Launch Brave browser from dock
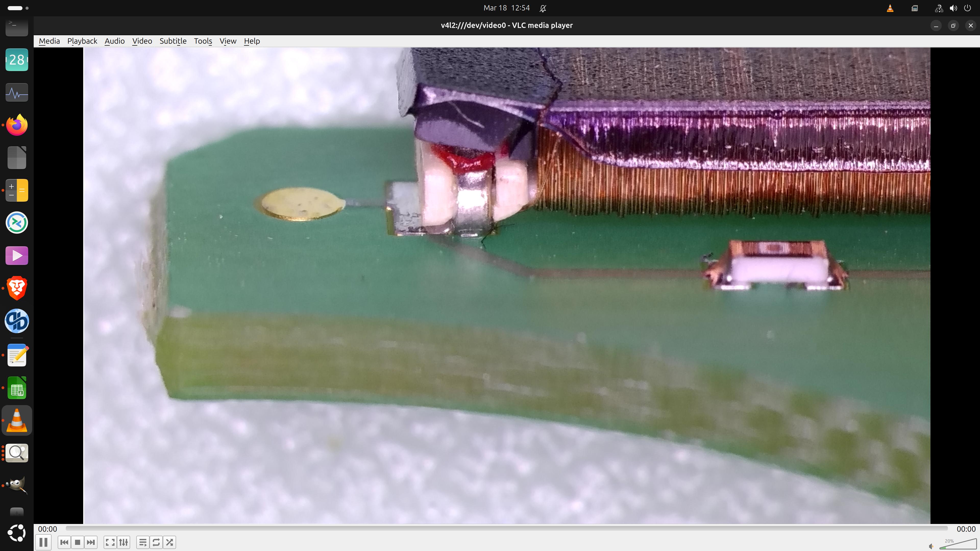This screenshot has height=551, width=980. click(x=17, y=288)
